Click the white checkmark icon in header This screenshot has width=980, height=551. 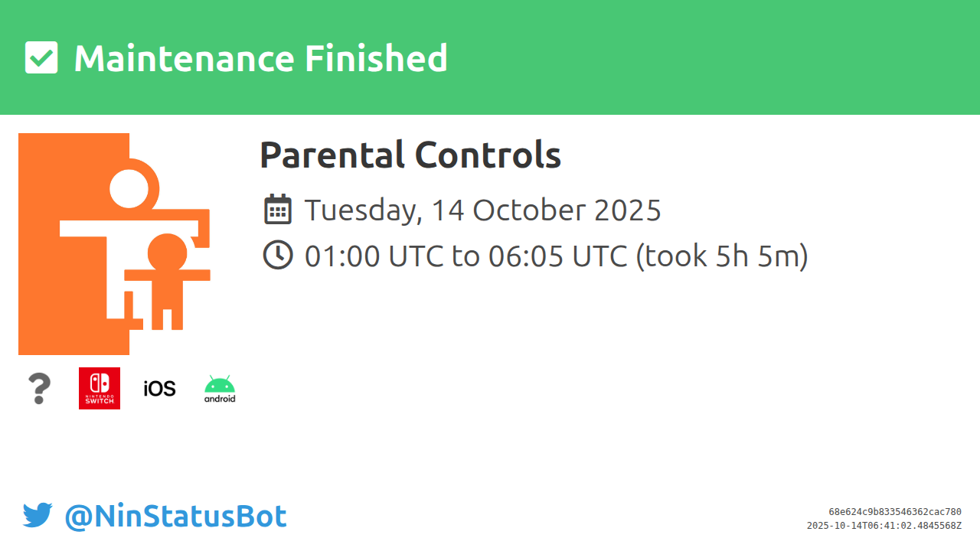point(41,58)
